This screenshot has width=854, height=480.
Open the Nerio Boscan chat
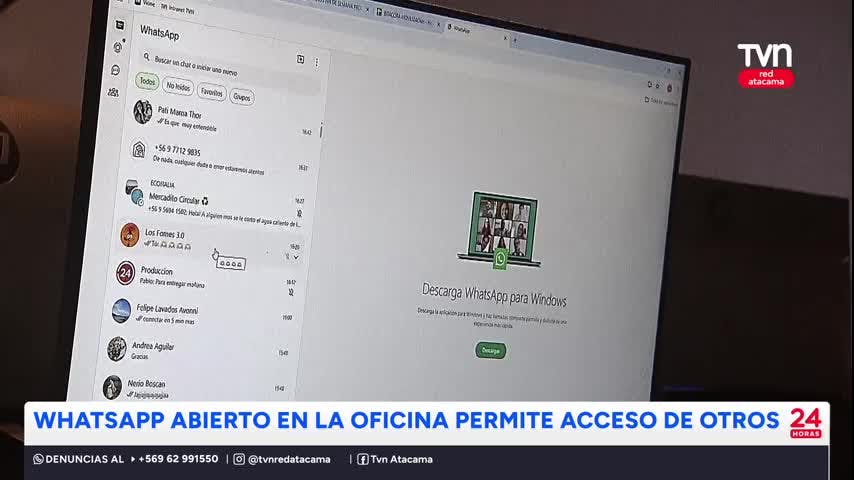pos(193,387)
